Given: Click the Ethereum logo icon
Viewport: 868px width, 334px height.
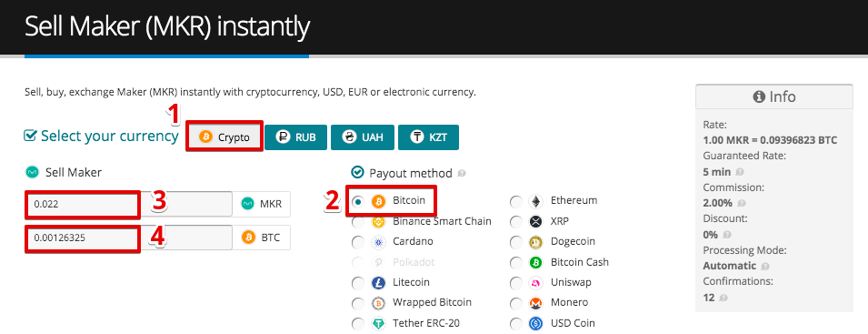Looking at the screenshot, I should click(535, 201).
